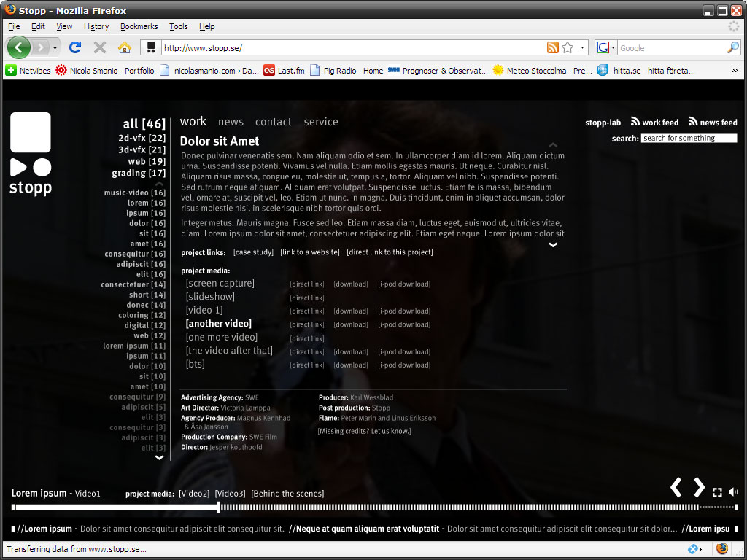Click the Stop loading X button
This screenshot has width=747, height=560.
click(99, 47)
